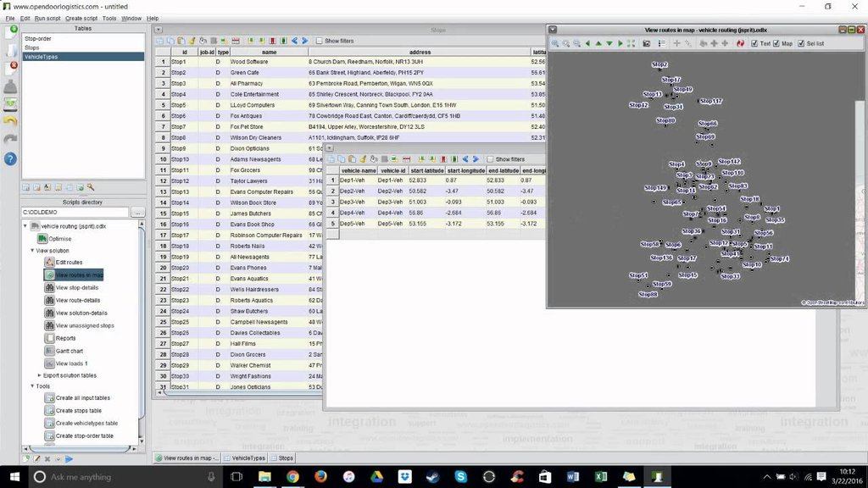Enable Show filters in the Stops table
Image resolution: width=868 pixels, height=488 pixels.
(x=320, y=41)
